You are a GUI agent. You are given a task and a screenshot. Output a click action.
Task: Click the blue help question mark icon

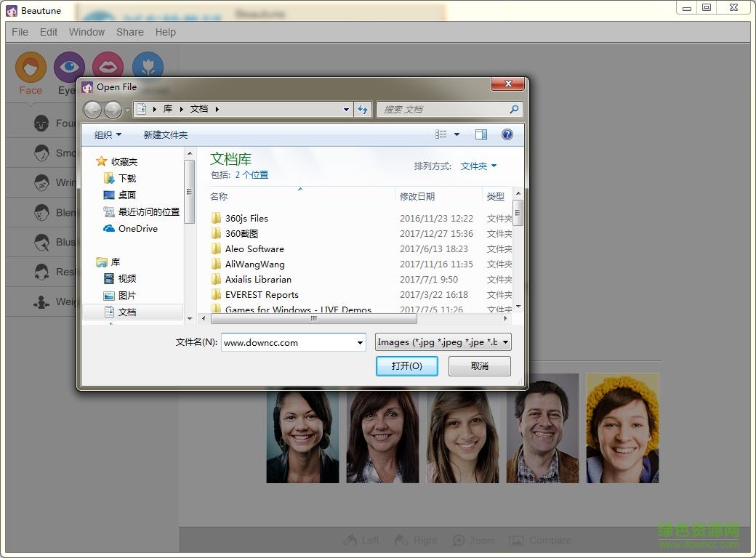(x=507, y=134)
